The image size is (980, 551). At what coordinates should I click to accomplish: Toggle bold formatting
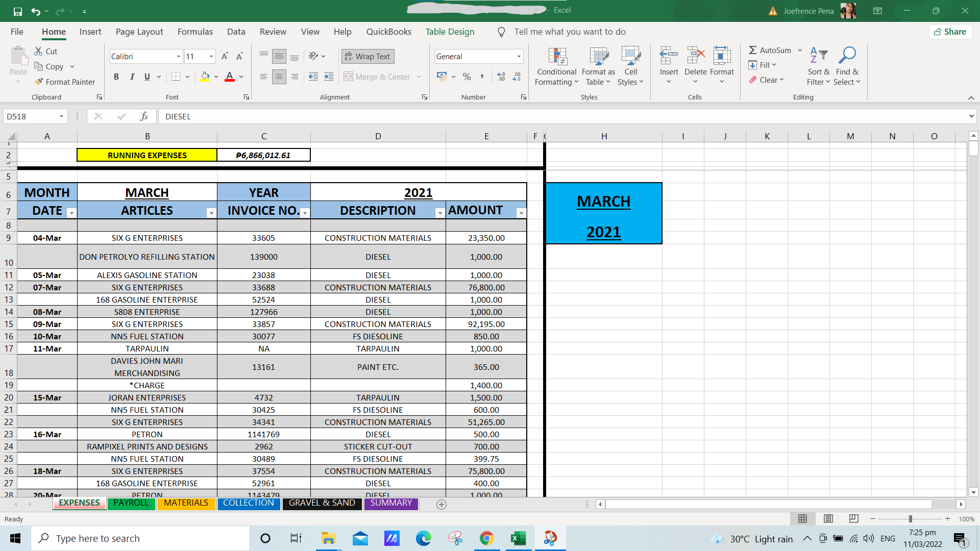(116, 77)
